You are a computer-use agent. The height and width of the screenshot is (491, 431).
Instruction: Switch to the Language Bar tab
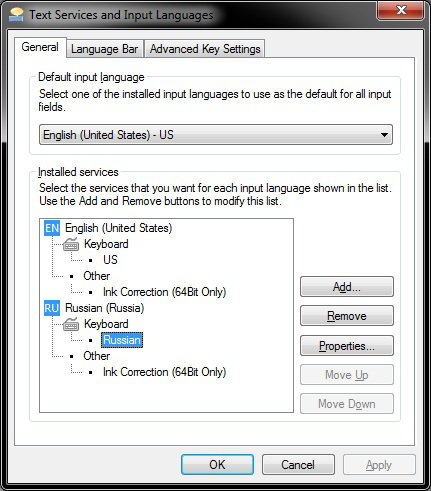105,49
